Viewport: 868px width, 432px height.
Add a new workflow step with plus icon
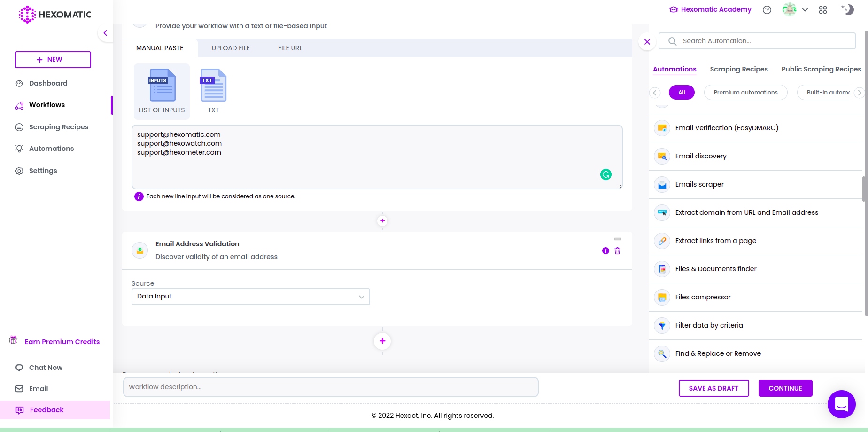coord(382,341)
